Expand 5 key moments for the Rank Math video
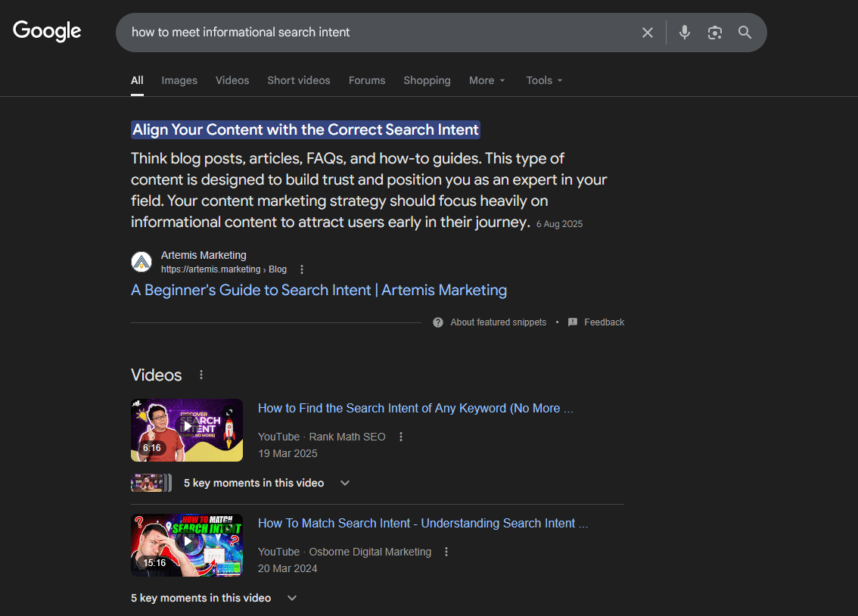Image resolution: width=858 pixels, height=616 pixels. [x=344, y=482]
